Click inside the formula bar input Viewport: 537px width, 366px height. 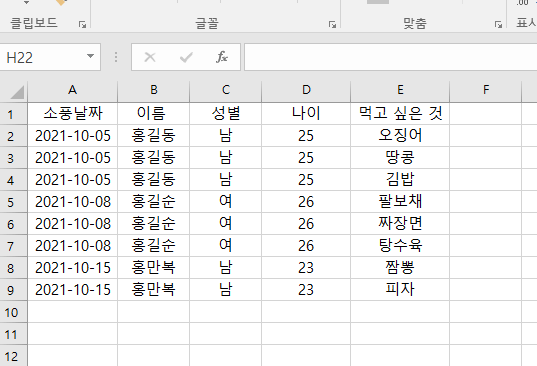point(390,57)
